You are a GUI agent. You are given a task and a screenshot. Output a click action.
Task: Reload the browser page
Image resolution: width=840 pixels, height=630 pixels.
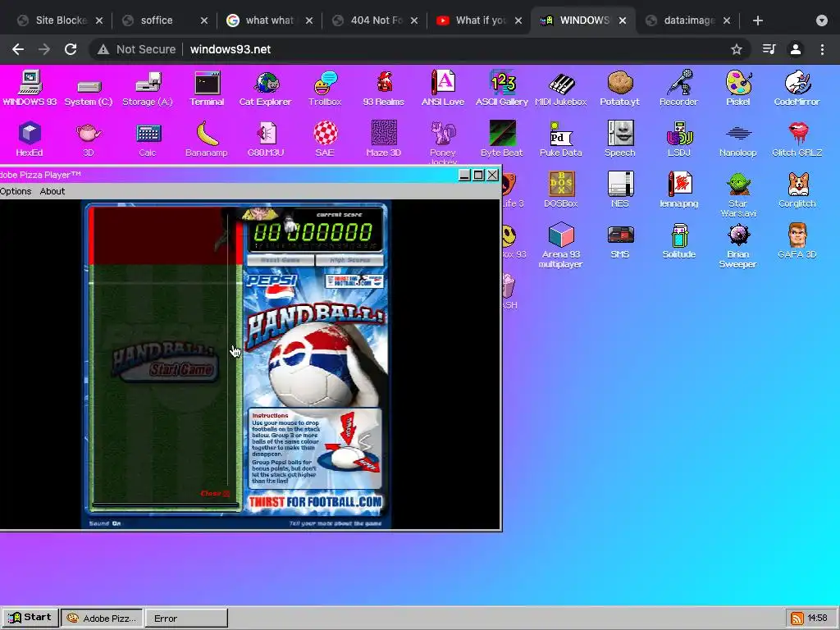pos(71,49)
